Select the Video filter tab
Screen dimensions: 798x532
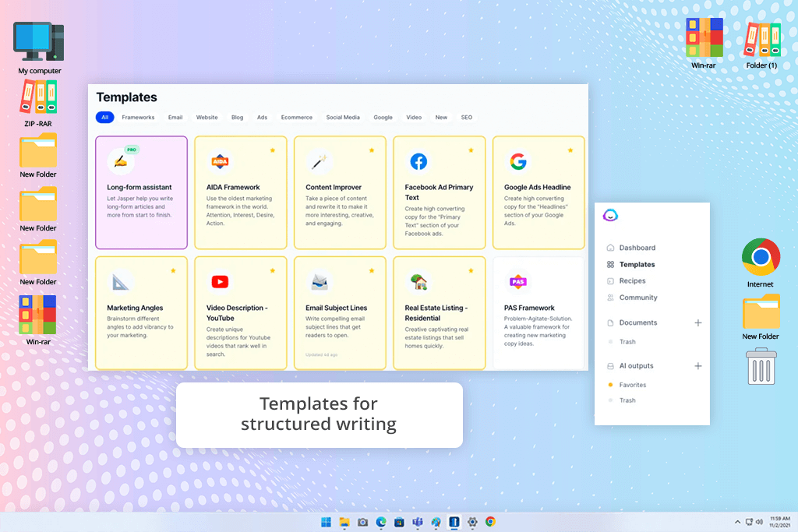[x=414, y=117]
